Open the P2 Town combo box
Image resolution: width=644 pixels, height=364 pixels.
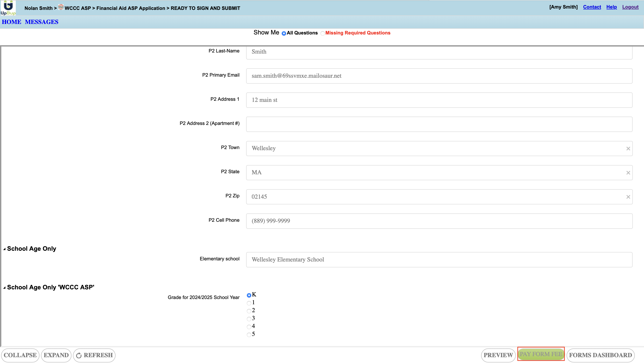pos(435,148)
